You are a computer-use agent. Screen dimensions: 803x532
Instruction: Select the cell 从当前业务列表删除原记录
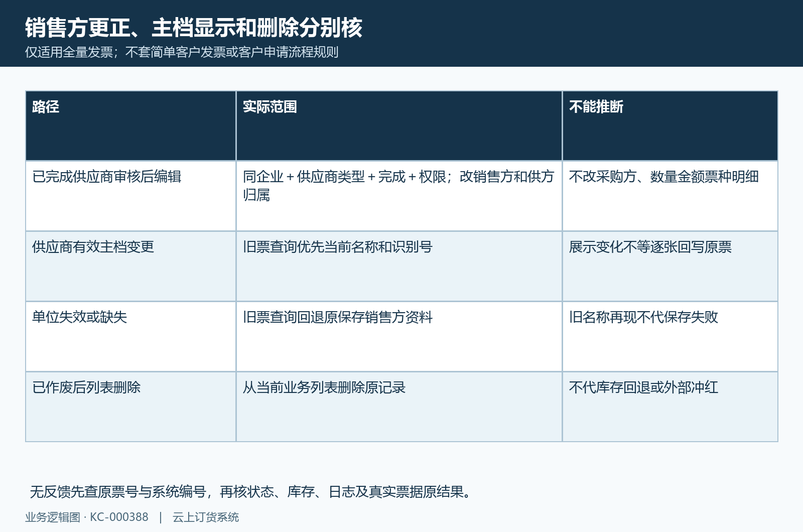click(x=399, y=407)
